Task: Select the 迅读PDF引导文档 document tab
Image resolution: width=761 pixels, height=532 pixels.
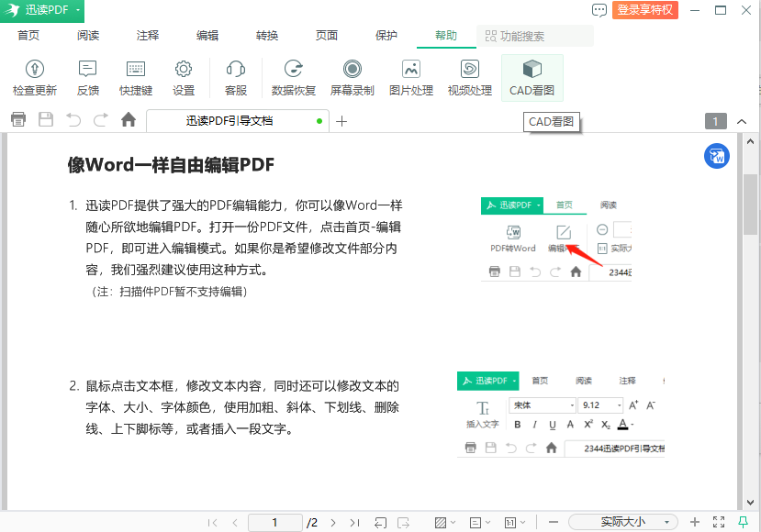Action: [238, 121]
